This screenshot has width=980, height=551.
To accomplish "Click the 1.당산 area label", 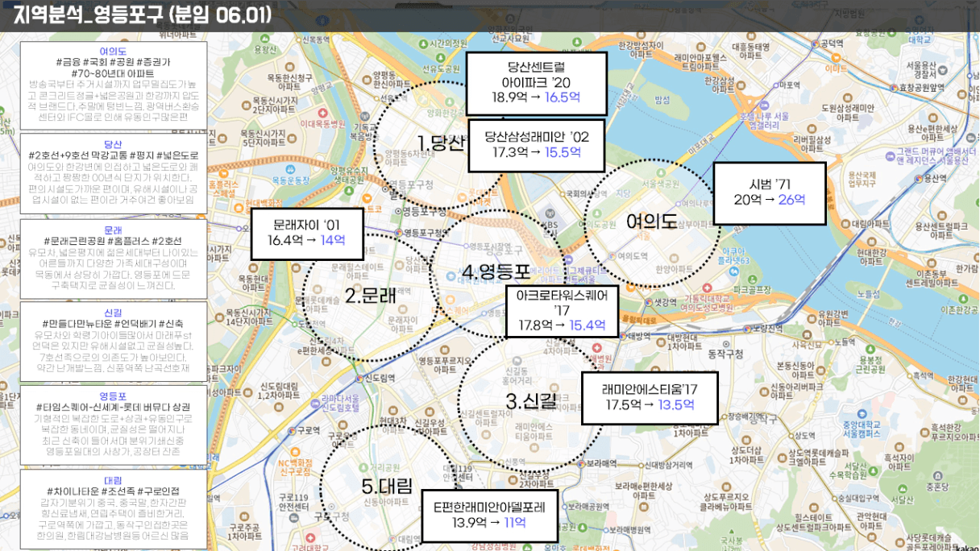I will point(441,143).
